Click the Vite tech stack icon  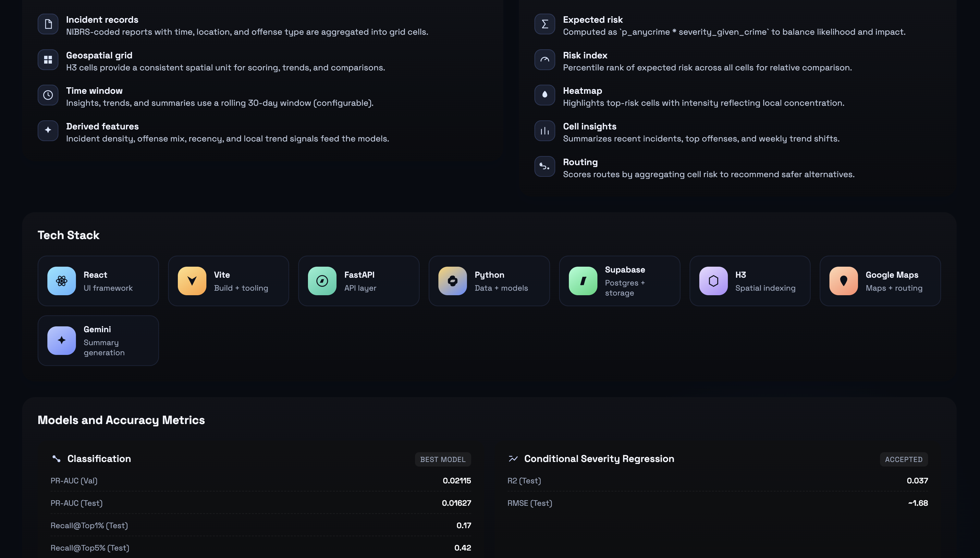point(192,281)
